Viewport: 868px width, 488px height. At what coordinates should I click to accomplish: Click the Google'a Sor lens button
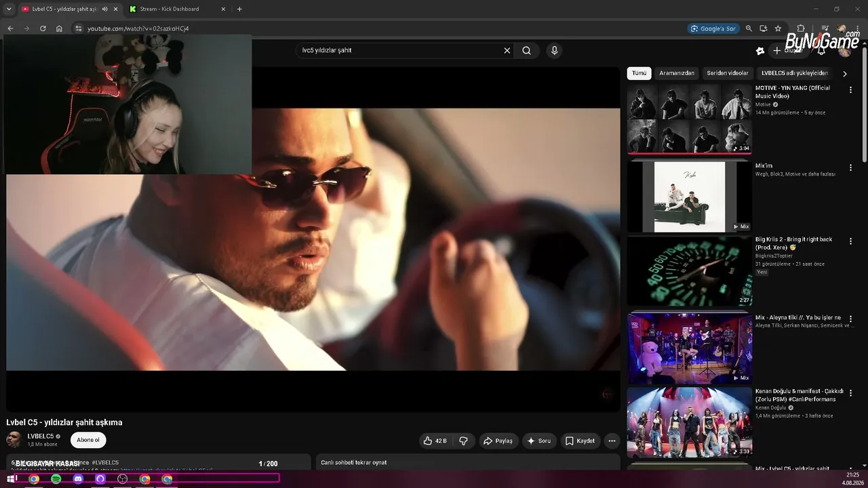coord(713,28)
